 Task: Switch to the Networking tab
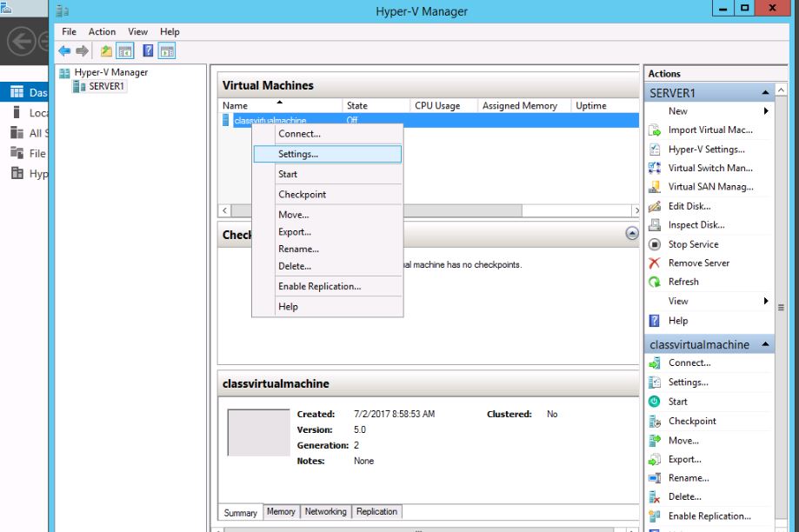(x=325, y=512)
